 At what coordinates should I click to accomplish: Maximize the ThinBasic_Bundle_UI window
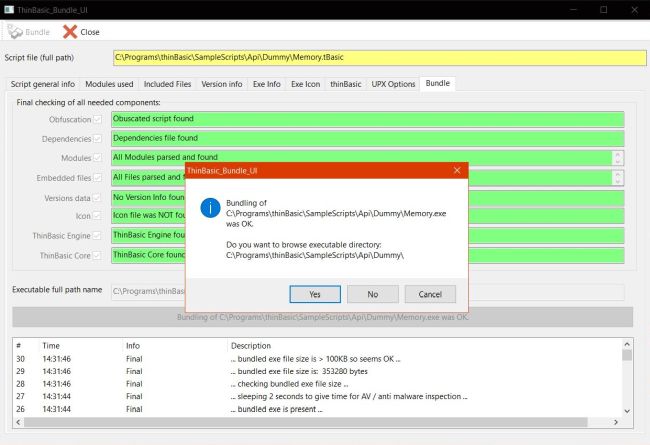pos(604,10)
